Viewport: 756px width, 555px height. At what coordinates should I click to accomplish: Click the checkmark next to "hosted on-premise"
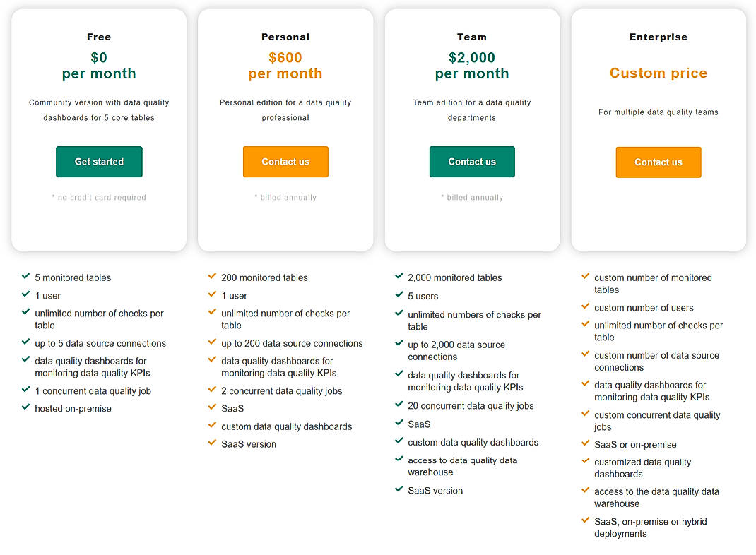pos(25,408)
